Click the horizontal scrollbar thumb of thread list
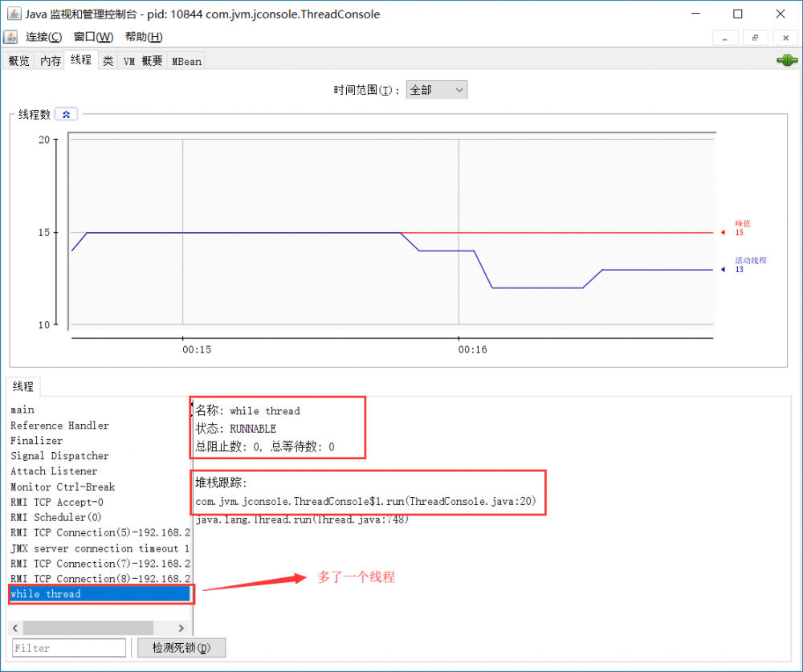803x672 pixels. coord(88,628)
